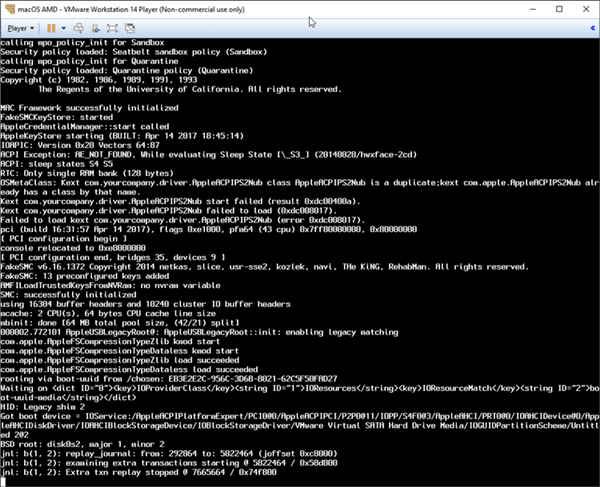600x487 pixels.
Task: Click the blue toolbar collapse arrow
Action: click(592, 28)
